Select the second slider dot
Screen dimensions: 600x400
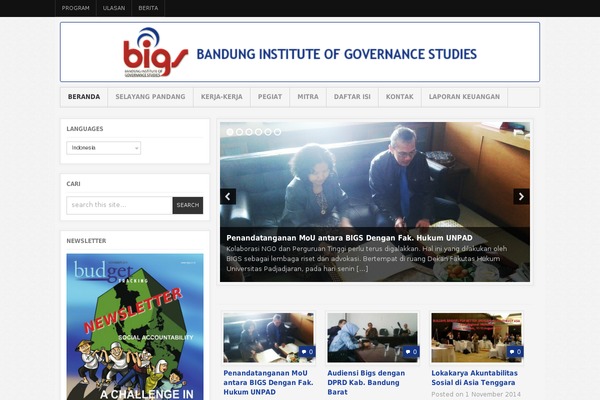pos(240,132)
